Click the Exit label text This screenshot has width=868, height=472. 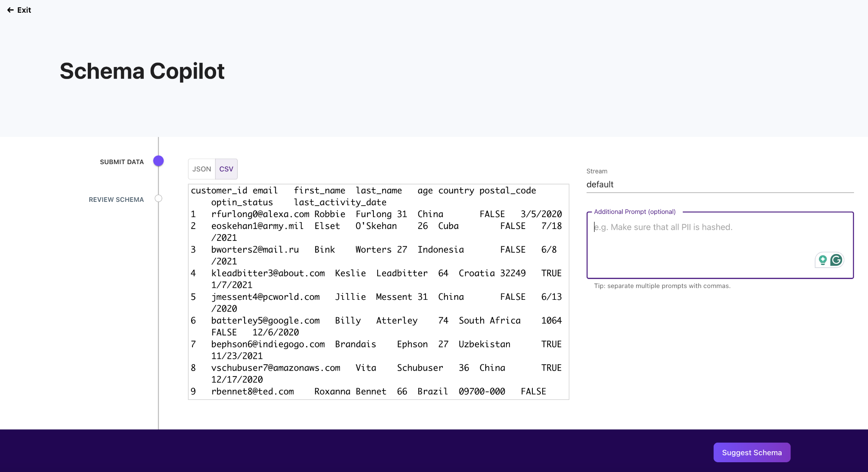coord(24,10)
